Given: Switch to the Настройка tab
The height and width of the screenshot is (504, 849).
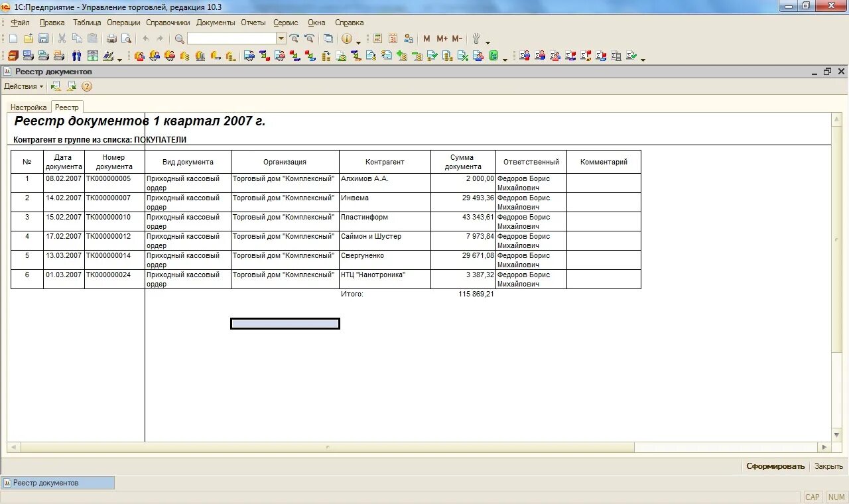Looking at the screenshot, I should [29, 107].
